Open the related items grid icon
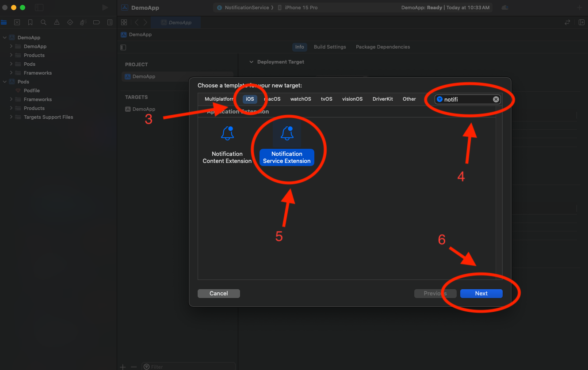588x370 pixels. [124, 23]
